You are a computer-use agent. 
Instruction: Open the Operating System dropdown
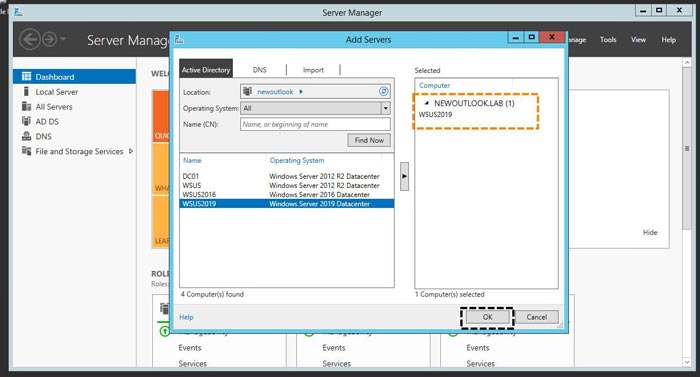pyautogui.click(x=315, y=108)
